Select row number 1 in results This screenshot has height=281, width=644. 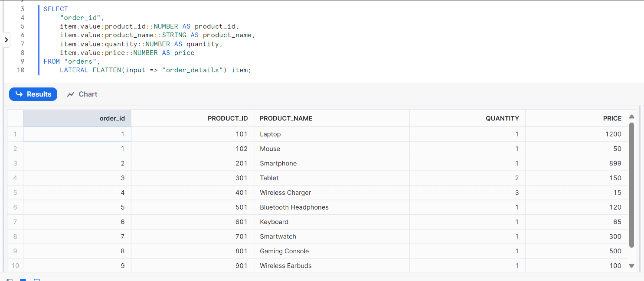coord(15,134)
